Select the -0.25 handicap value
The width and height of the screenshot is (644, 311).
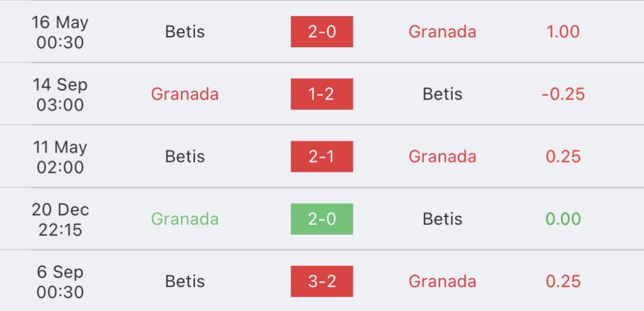click(x=563, y=94)
